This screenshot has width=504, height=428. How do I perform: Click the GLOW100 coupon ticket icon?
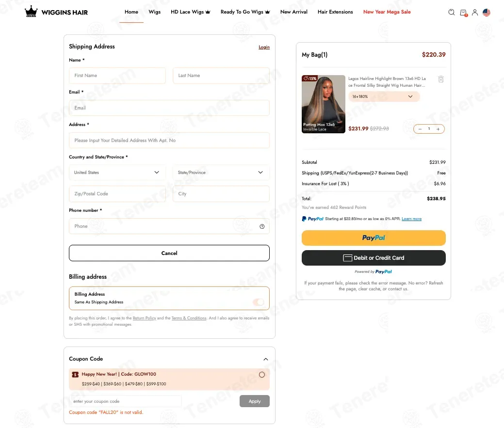point(75,374)
